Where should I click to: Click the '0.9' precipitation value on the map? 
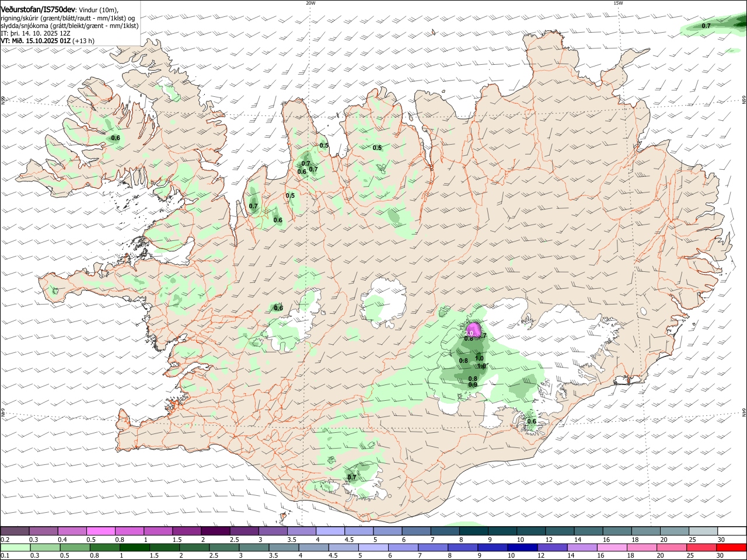pos(473,384)
